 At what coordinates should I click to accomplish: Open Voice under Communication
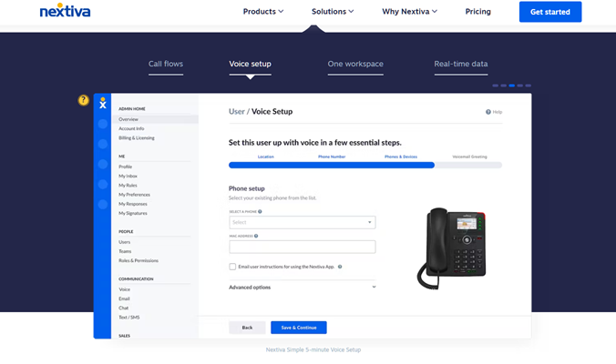[124, 289]
